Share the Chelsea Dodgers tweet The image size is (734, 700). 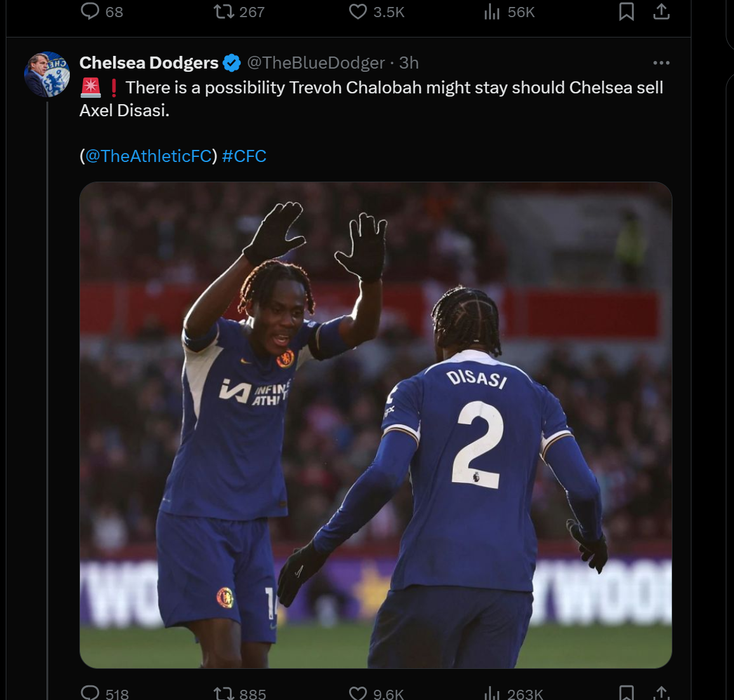(662, 692)
